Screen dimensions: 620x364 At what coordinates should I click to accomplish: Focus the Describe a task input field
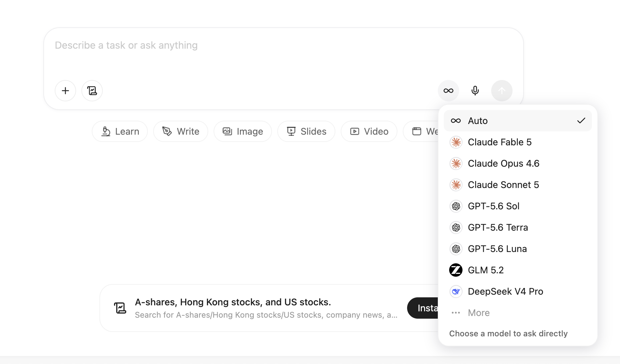pos(283,55)
